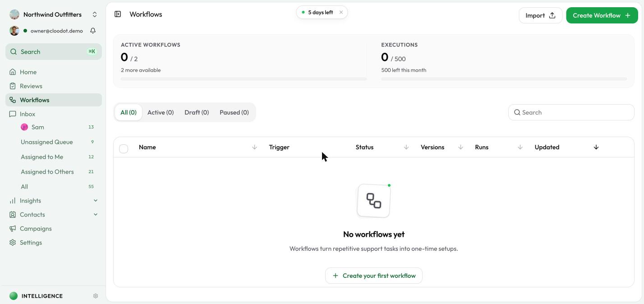Open Assigned to Me inbox
Screen dimensions: 644x304
tap(57, 157)
